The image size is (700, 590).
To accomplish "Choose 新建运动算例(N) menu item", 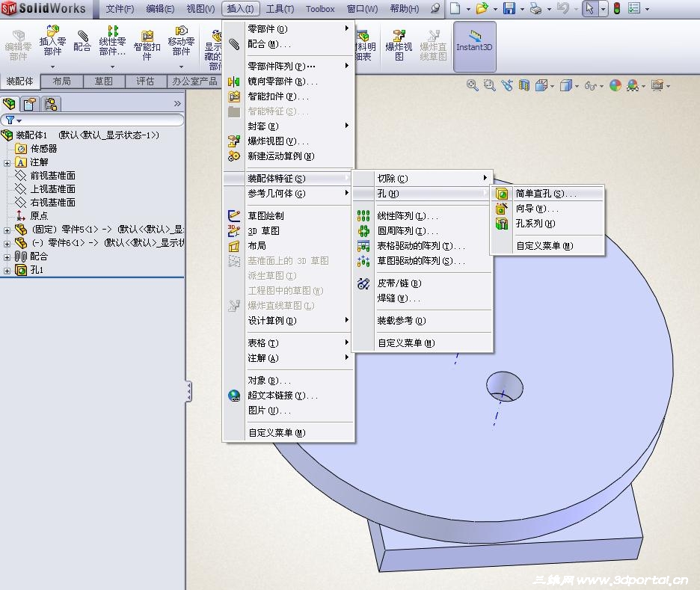I will (289, 156).
